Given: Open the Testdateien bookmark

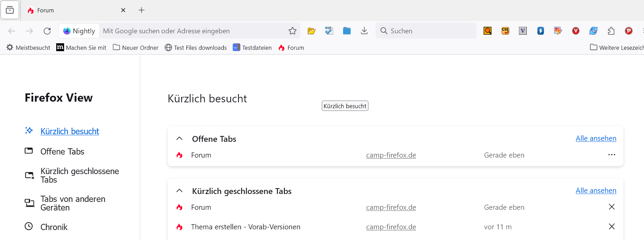Looking at the screenshot, I should point(253,48).
